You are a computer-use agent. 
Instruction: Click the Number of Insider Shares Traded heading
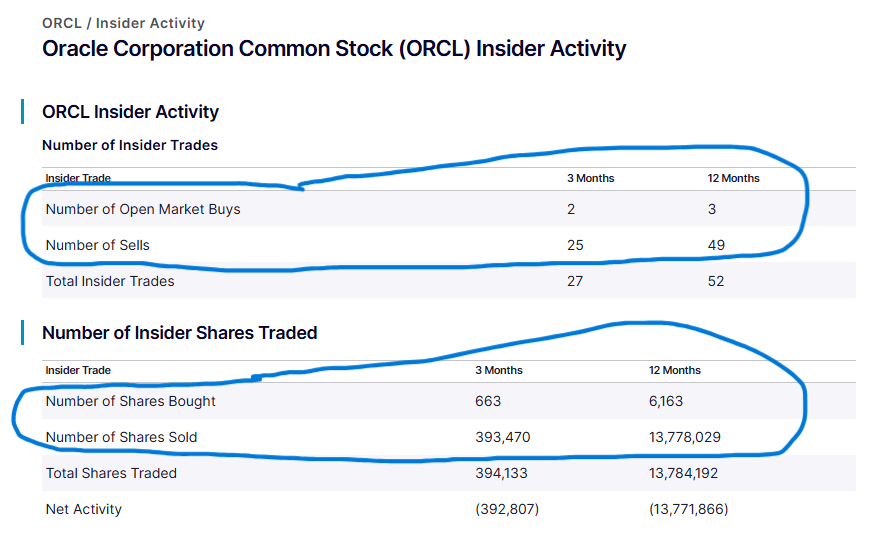coord(179,333)
